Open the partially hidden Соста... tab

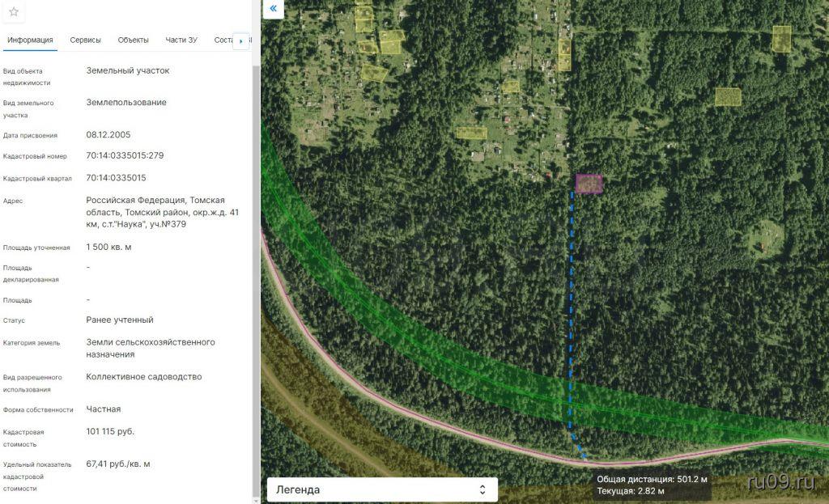click(x=223, y=40)
